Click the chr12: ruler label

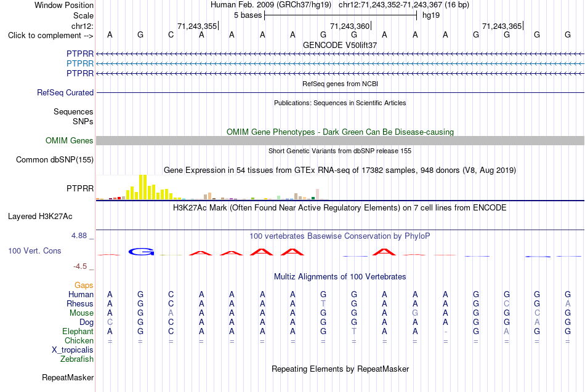(x=83, y=26)
